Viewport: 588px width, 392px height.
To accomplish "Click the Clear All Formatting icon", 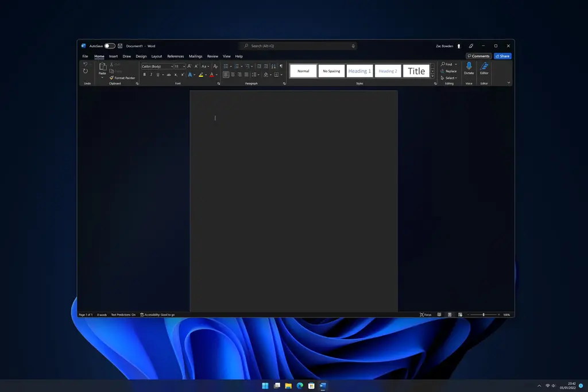I will pos(216,67).
